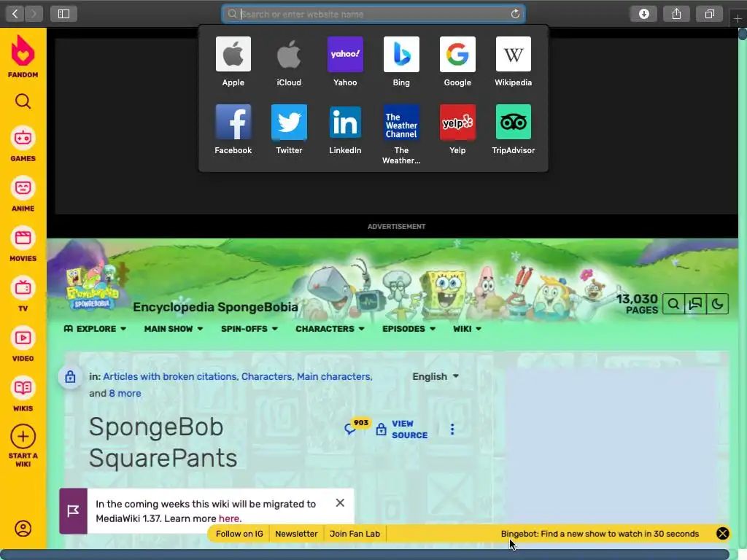Dismiss the MediaWiki migration notice

pyautogui.click(x=340, y=503)
